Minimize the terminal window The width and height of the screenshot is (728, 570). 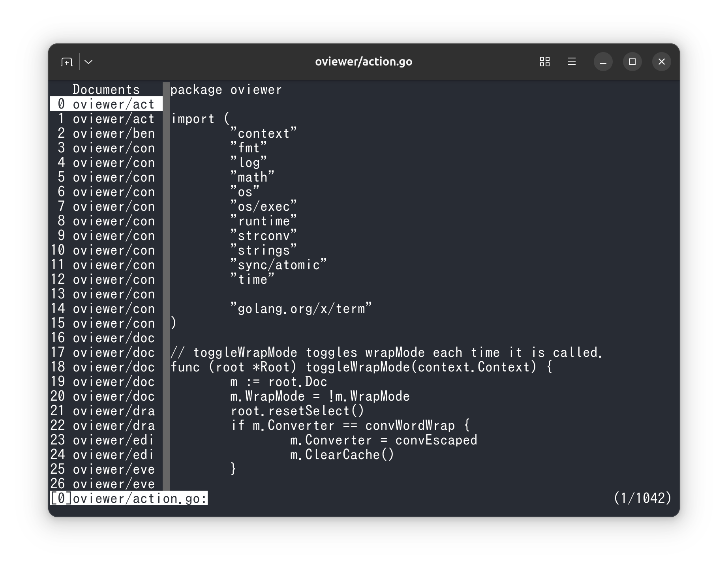[603, 62]
